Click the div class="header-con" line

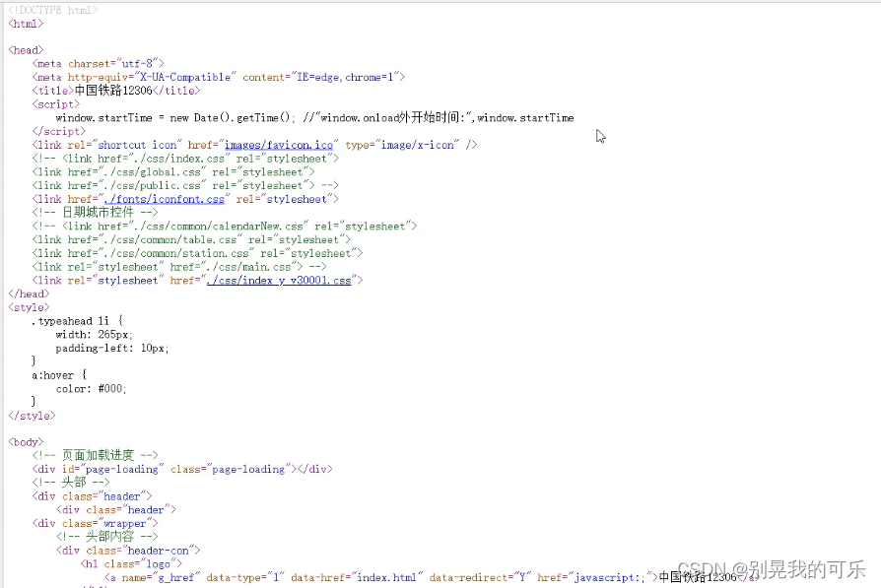(128, 551)
